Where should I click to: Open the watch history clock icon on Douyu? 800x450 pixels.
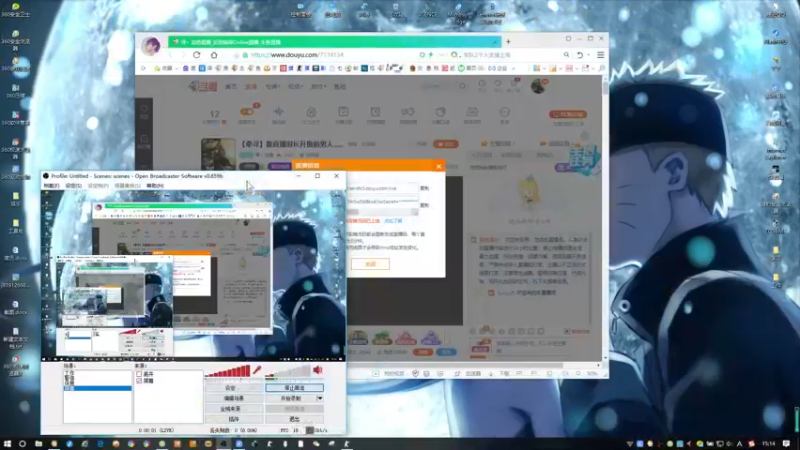tap(482, 85)
